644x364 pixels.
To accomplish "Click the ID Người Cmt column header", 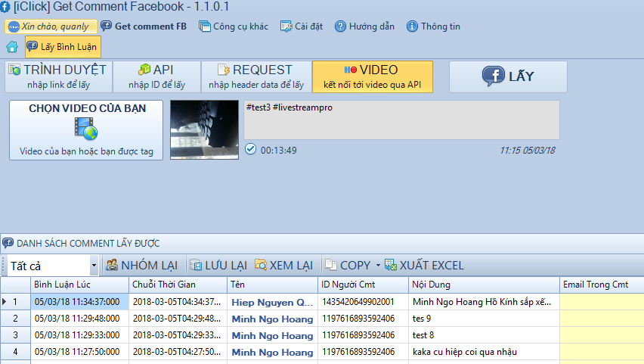I will pyautogui.click(x=363, y=285).
